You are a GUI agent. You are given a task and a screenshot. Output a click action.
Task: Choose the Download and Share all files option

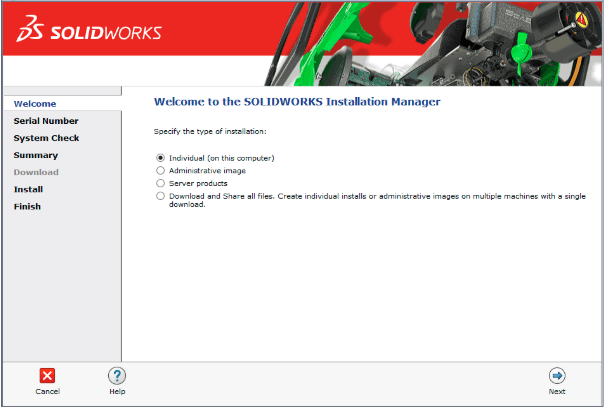[x=161, y=196]
